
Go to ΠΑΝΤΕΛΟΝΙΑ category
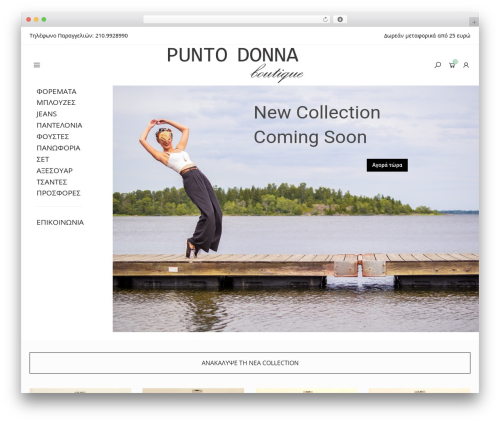tap(59, 125)
